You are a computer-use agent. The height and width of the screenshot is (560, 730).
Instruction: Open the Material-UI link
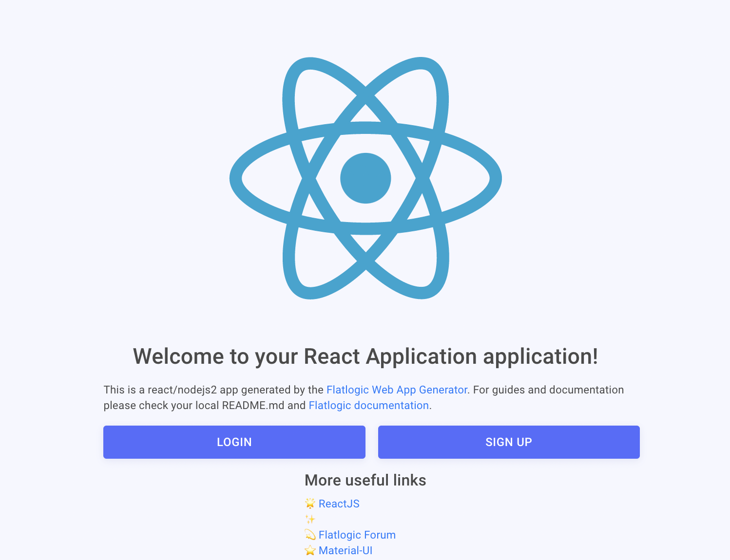[x=346, y=550]
